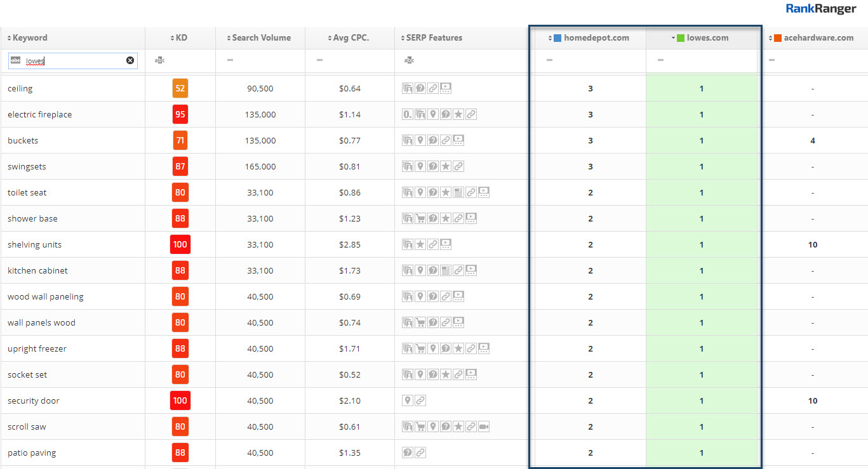868x469 pixels.
Task: Click the KD badge 52 for ceiling
Action: [180, 88]
